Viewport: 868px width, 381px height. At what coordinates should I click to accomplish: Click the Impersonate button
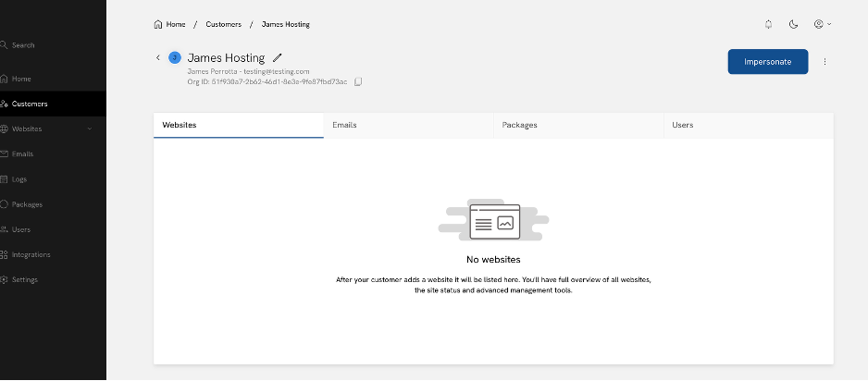768,61
